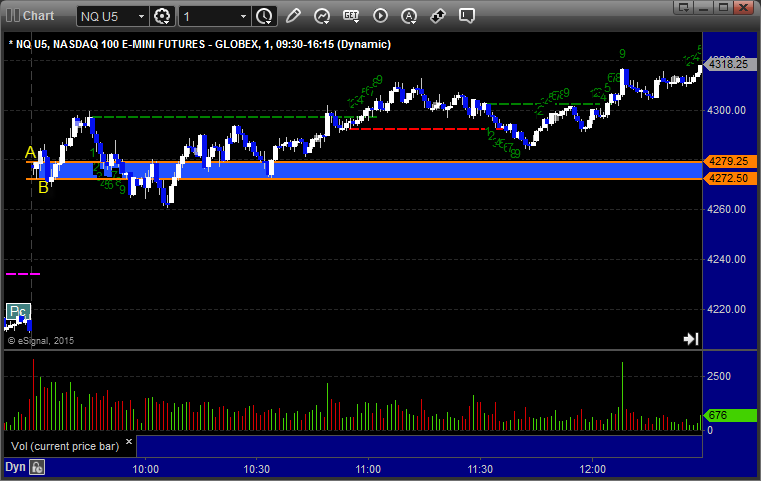Select the pencil drawing tool
Screen dimensions: 761x481
tap(293, 16)
